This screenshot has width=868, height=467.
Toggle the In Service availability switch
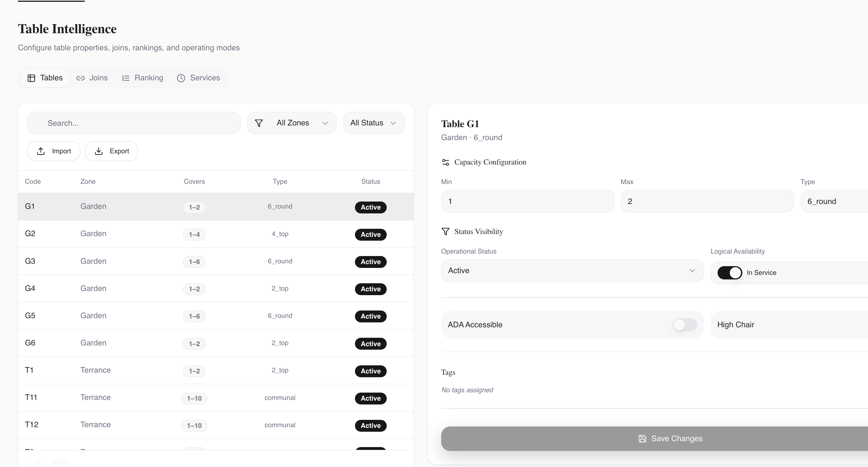click(729, 273)
